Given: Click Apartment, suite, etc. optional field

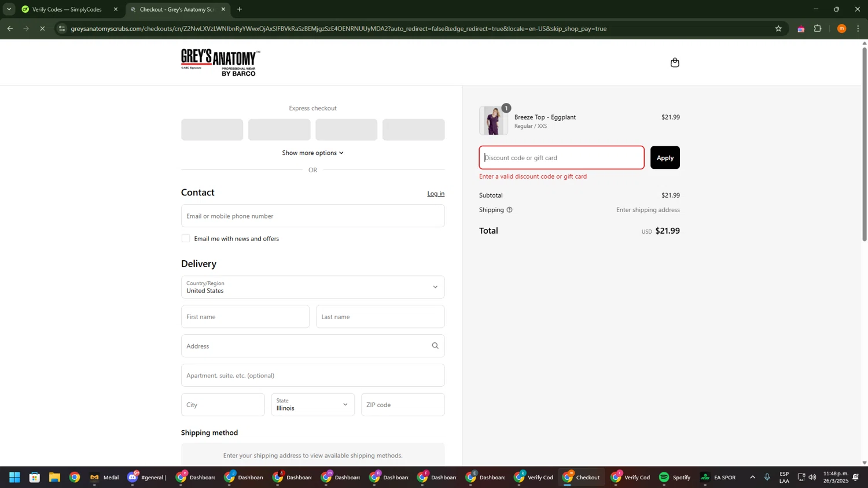Looking at the screenshot, I should [x=312, y=375].
